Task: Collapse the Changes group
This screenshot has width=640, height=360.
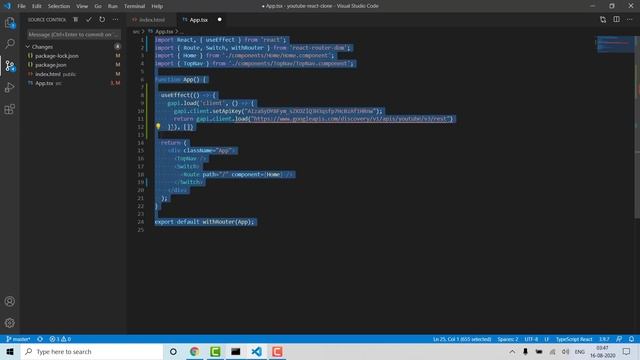Action: tap(28, 47)
